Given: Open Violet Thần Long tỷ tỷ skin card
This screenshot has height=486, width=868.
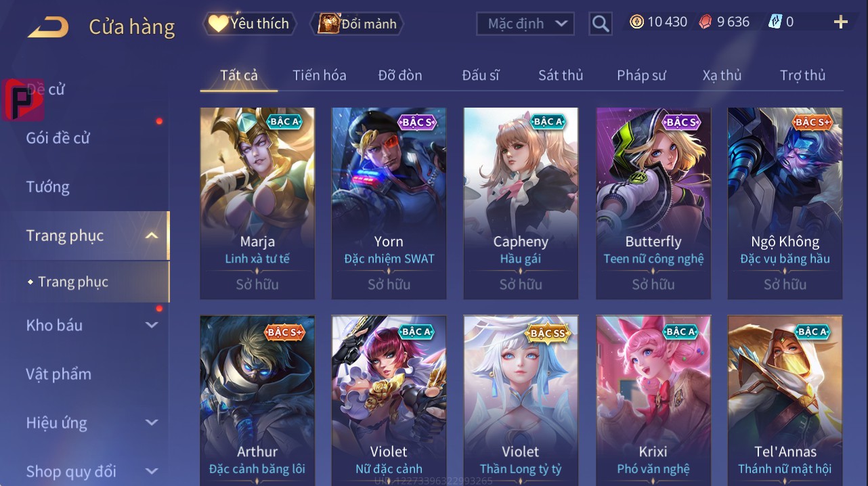Looking at the screenshot, I should click(521, 399).
